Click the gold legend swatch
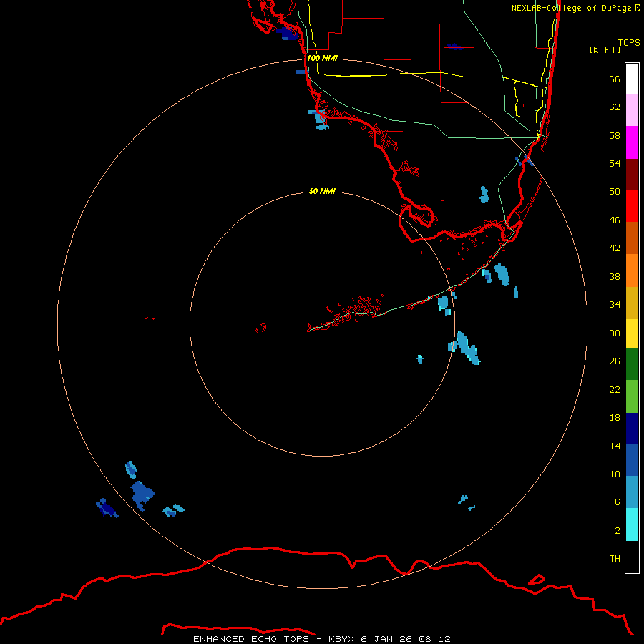The image size is (644, 644). [x=632, y=302]
